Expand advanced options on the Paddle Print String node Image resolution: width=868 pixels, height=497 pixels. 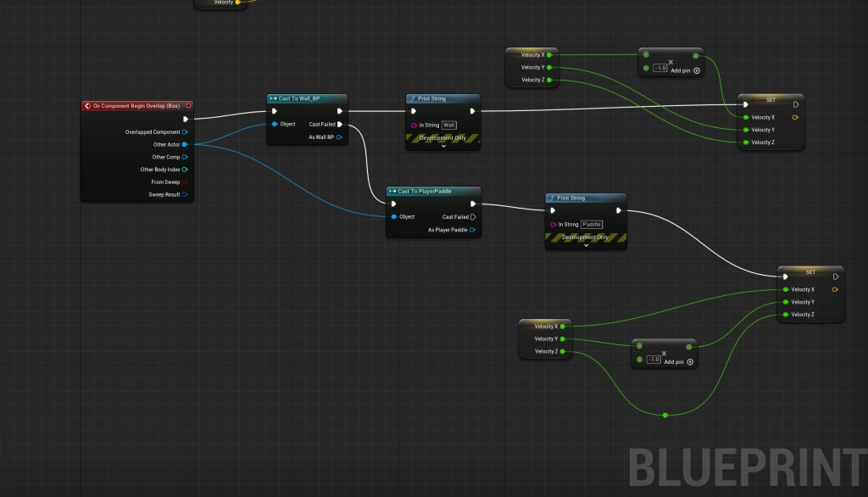pos(586,245)
